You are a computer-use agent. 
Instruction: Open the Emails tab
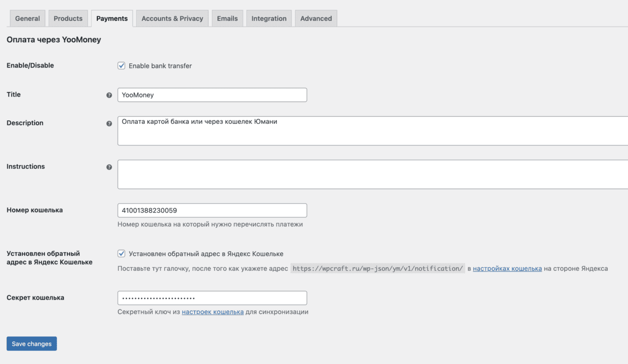[227, 18]
